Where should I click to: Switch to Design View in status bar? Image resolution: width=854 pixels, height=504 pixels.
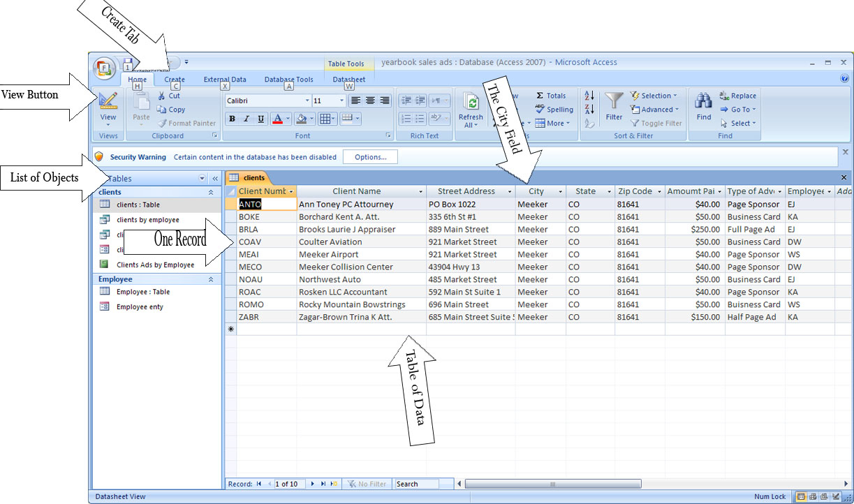[837, 496]
